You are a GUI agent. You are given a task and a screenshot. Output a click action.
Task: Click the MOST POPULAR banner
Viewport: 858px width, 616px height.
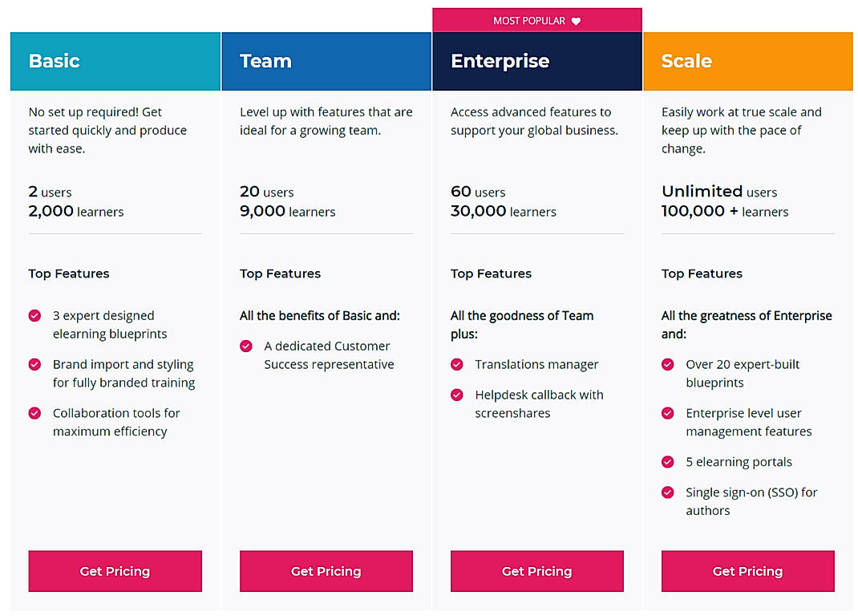[x=536, y=19]
